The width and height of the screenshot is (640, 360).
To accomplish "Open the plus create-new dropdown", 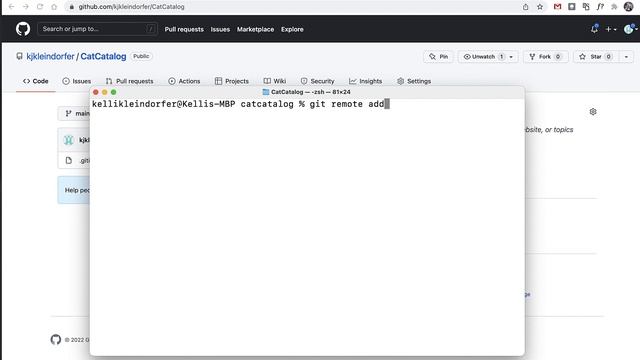I will click(611, 29).
